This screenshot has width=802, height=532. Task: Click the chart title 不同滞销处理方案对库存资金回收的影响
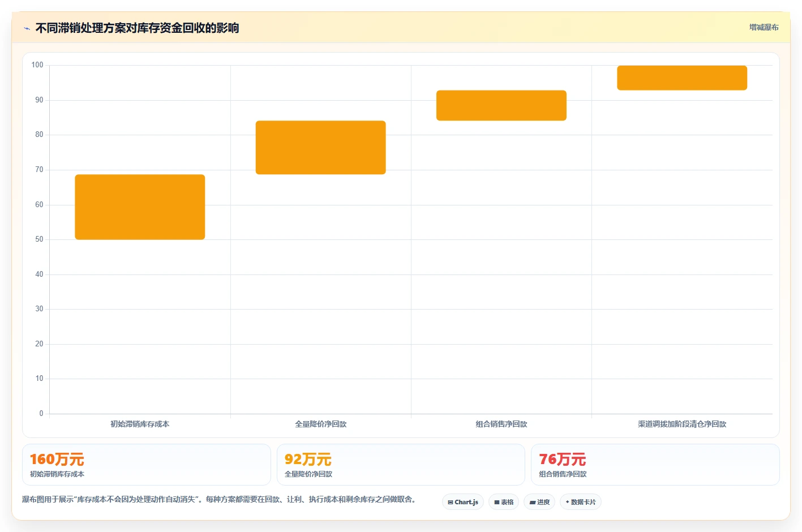pyautogui.click(x=137, y=28)
